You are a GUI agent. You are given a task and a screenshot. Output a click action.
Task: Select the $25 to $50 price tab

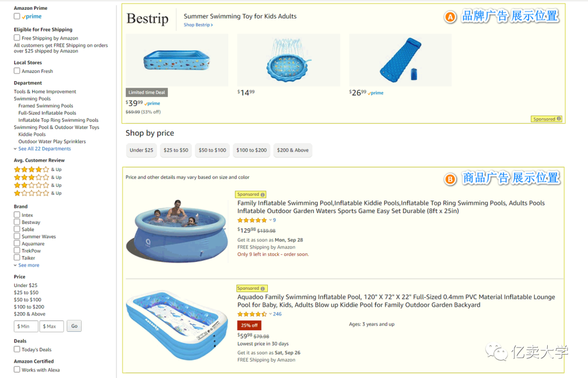point(176,150)
